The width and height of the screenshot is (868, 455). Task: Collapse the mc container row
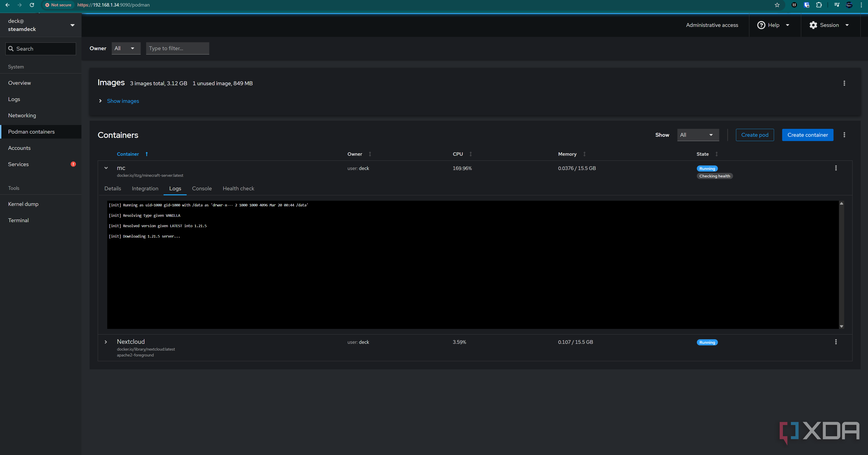coord(106,168)
